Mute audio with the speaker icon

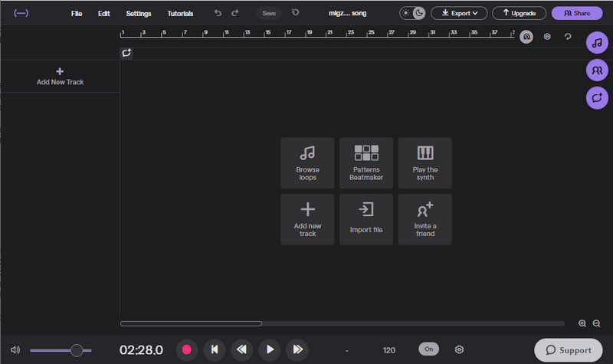click(x=15, y=350)
